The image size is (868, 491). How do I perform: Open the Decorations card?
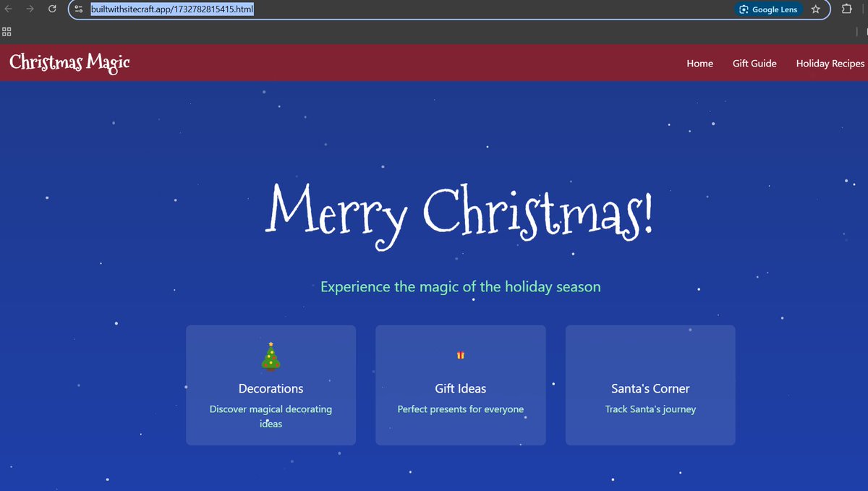(271, 385)
